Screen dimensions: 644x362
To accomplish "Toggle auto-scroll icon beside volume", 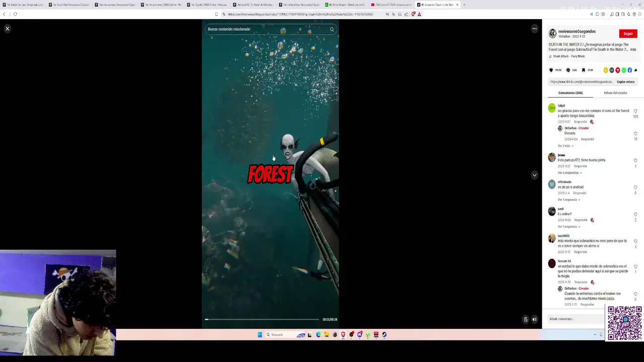I will coord(526,319).
